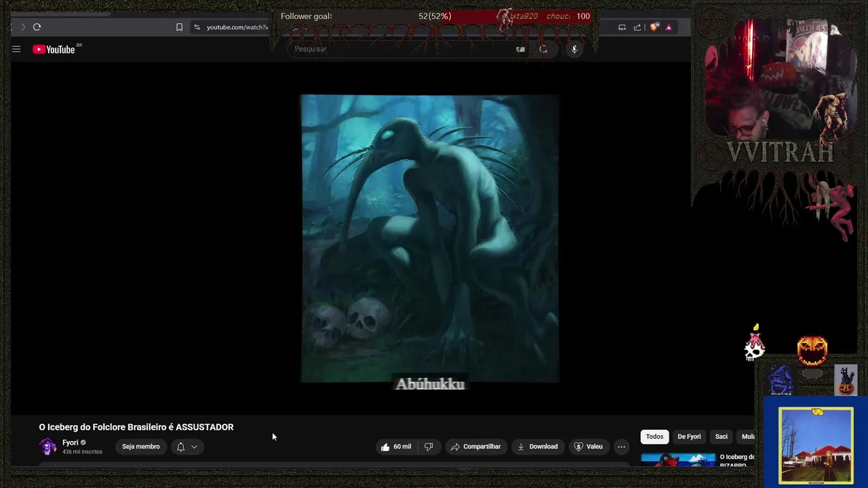Open the YouTube hamburger guide menu
868x488 pixels.
point(16,49)
